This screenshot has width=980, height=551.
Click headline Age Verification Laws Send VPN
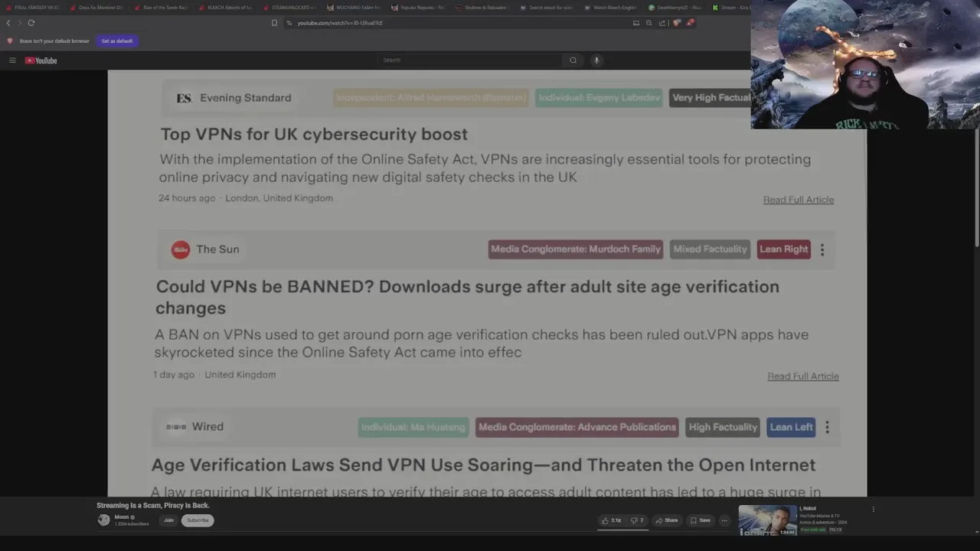483,465
